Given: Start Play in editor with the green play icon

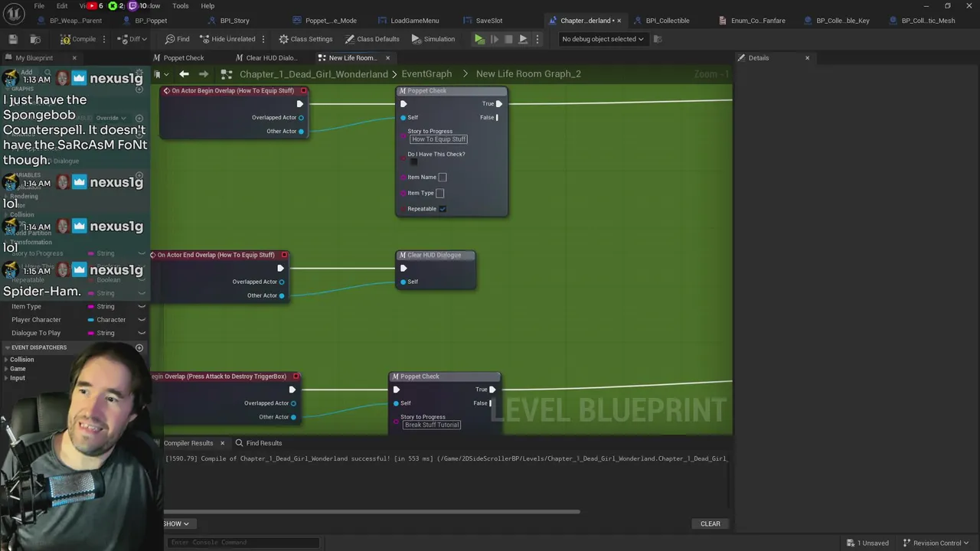Looking at the screenshot, I should [479, 39].
